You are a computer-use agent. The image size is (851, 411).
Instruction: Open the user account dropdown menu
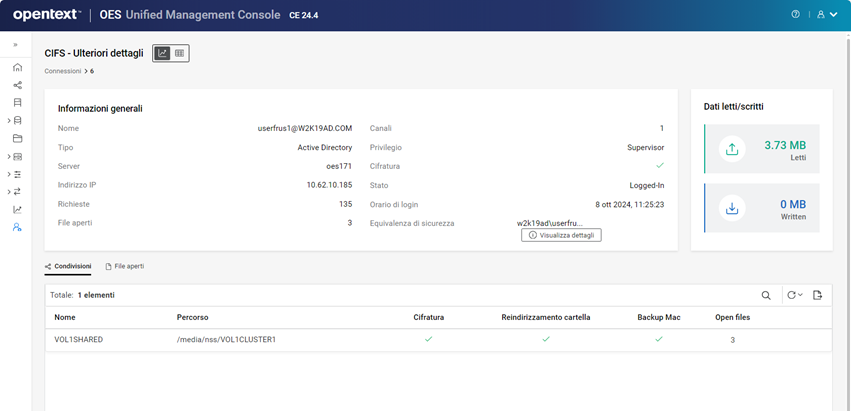pos(827,15)
